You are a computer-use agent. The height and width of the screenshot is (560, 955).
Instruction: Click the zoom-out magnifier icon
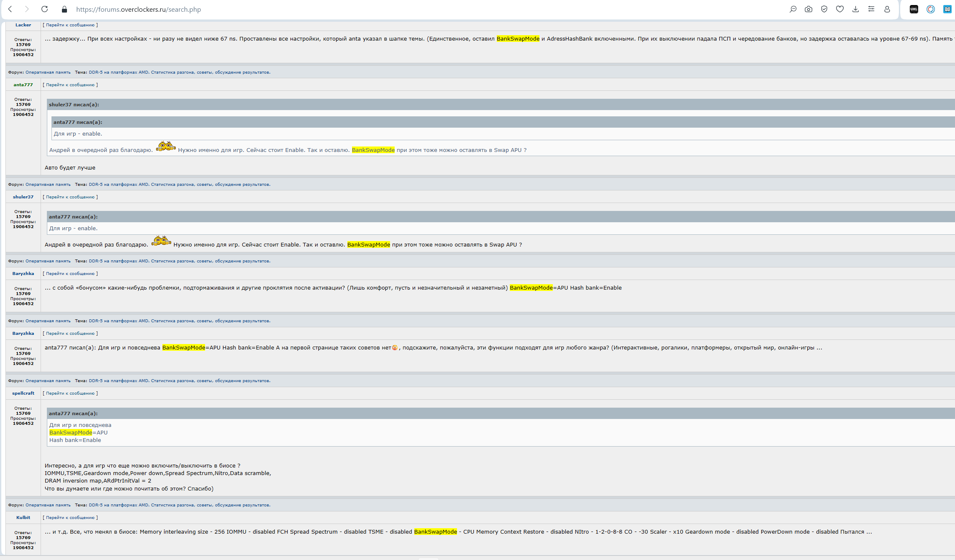click(793, 9)
